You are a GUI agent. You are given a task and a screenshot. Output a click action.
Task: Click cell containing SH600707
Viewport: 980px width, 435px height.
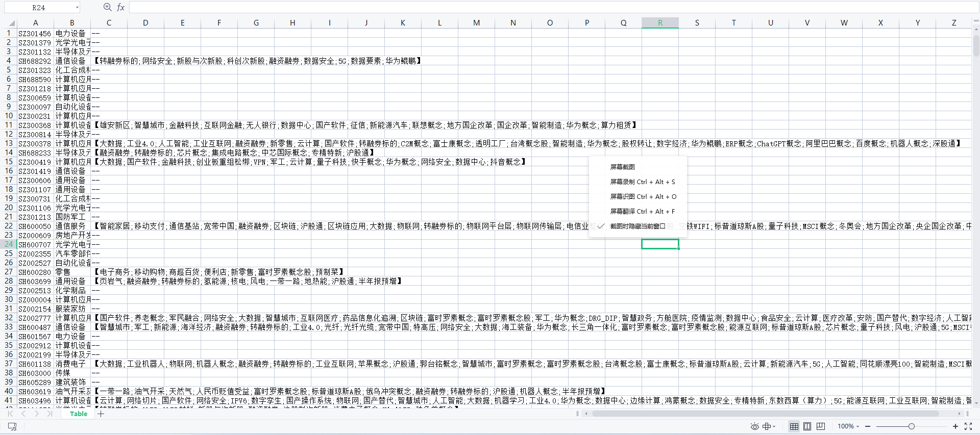[x=35, y=245]
